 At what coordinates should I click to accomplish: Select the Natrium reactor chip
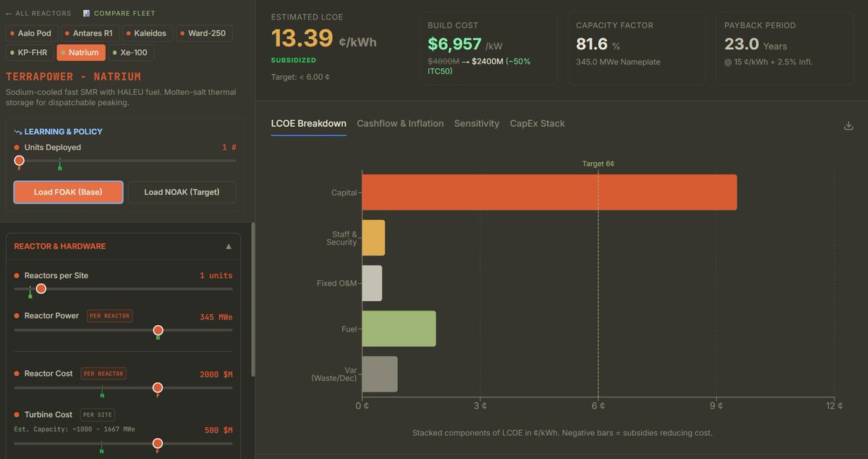(81, 53)
